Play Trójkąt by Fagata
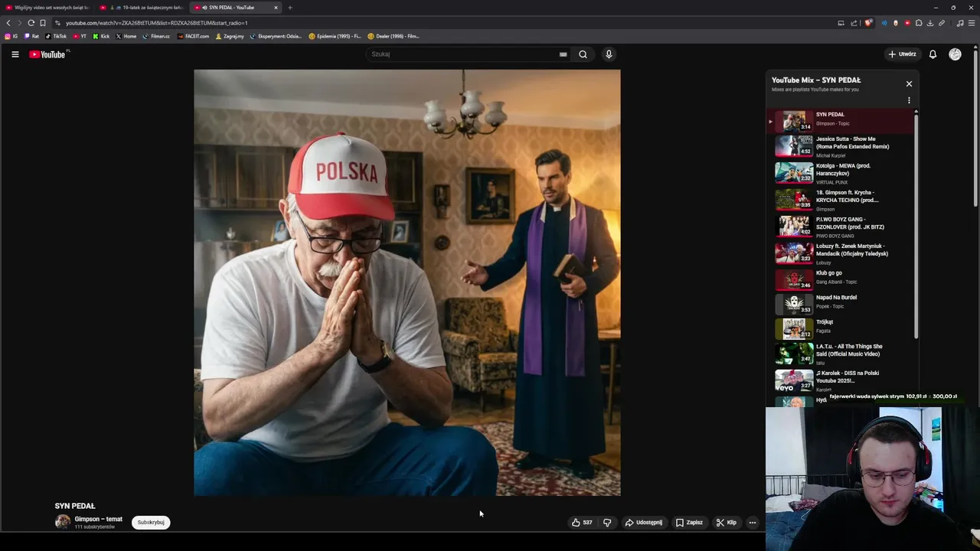The width and height of the screenshot is (980, 551). [844, 328]
